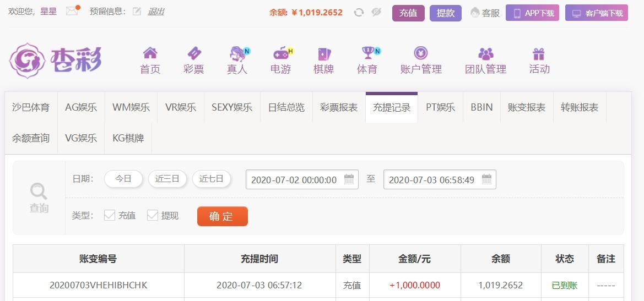644x301 pixels.
Task: Switch to 日结总览 tab
Action: (286, 107)
